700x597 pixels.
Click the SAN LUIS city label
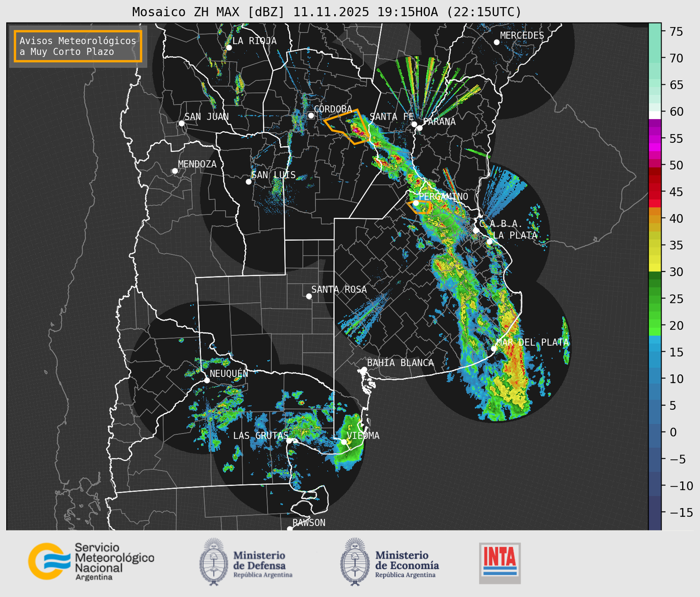click(273, 175)
